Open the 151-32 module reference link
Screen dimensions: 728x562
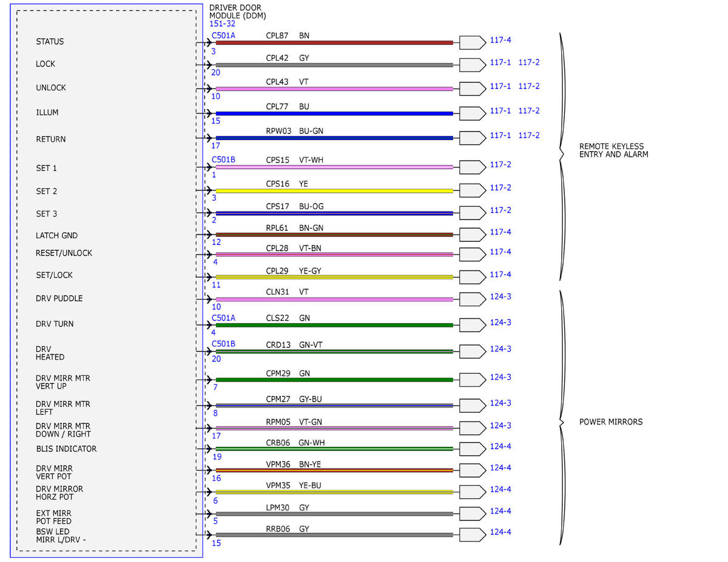(x=223, y=24)
